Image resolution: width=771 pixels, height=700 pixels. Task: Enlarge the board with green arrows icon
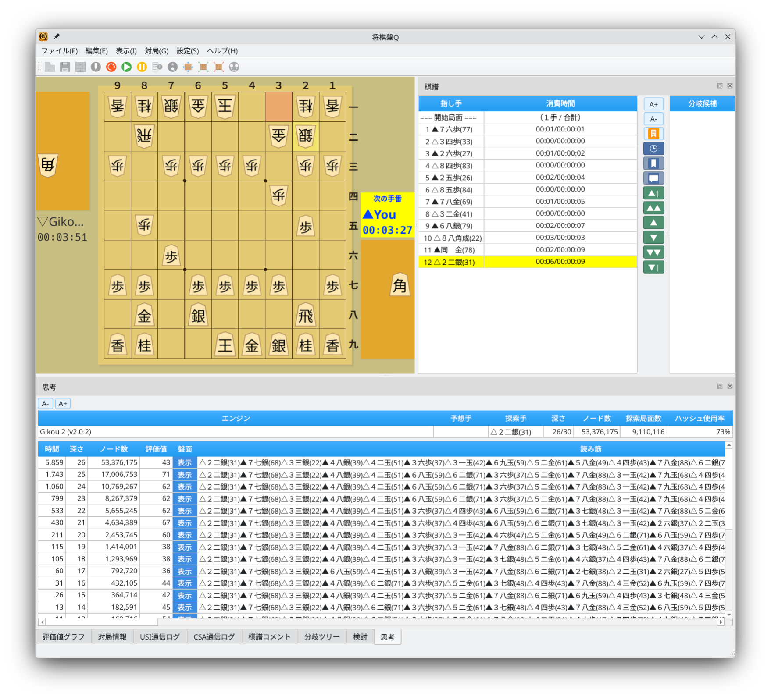click(x=203, y=67)
